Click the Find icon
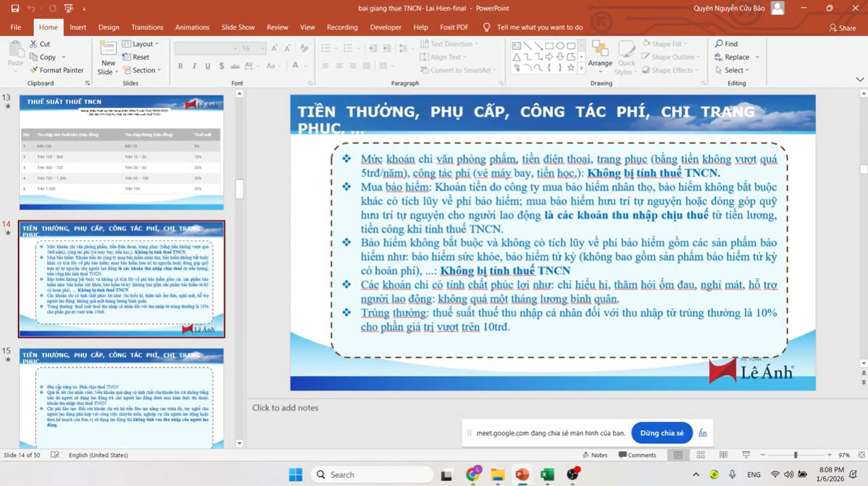868x486 pixels. click(x=726, y=43)
